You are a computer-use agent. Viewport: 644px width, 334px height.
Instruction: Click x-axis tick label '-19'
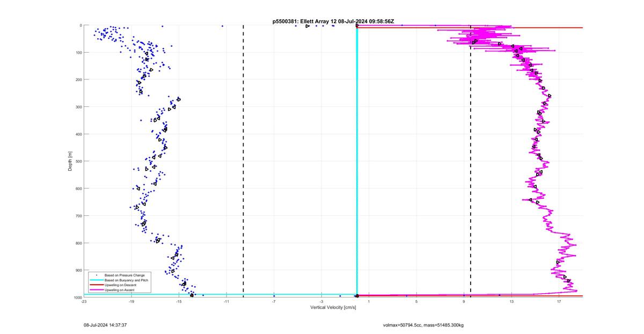point(131,301)
